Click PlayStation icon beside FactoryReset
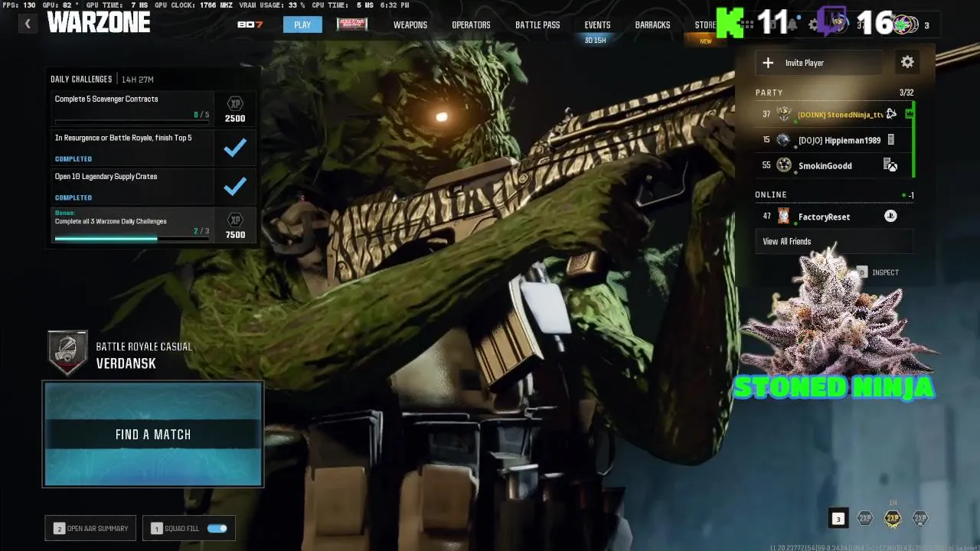The height and width of the screenshot is (551, 980). [890, 217]
